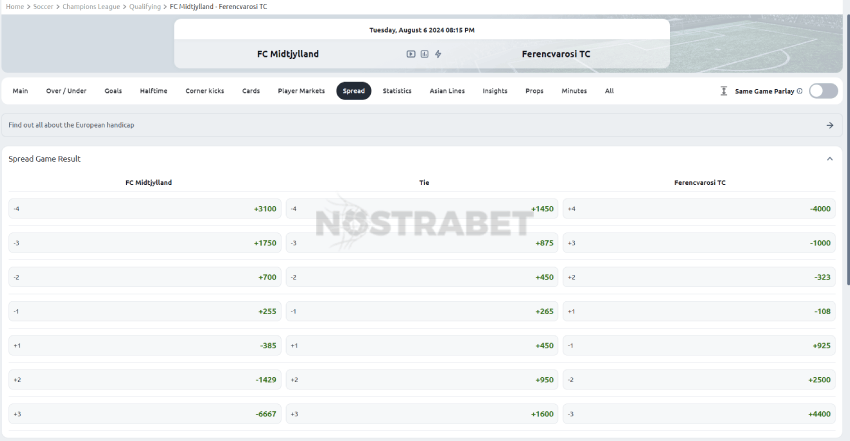Click the match date Tuesday, August 6 2024
The image size is (850, 441).
click(x=422, y=30)
